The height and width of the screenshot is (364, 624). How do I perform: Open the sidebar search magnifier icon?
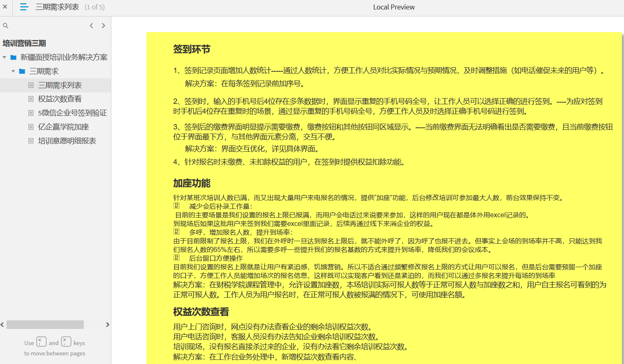pyautogui.click(x=6, y=26)
